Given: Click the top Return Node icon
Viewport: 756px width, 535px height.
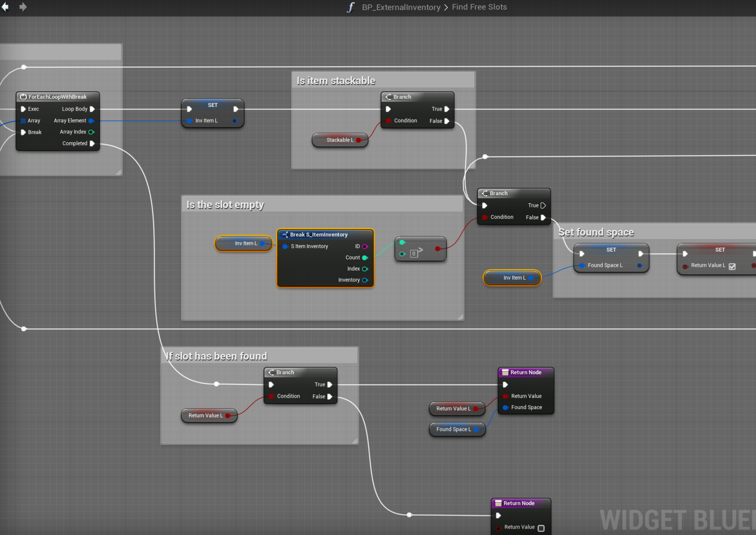Looking at the screenshot, I should [505, 373].
